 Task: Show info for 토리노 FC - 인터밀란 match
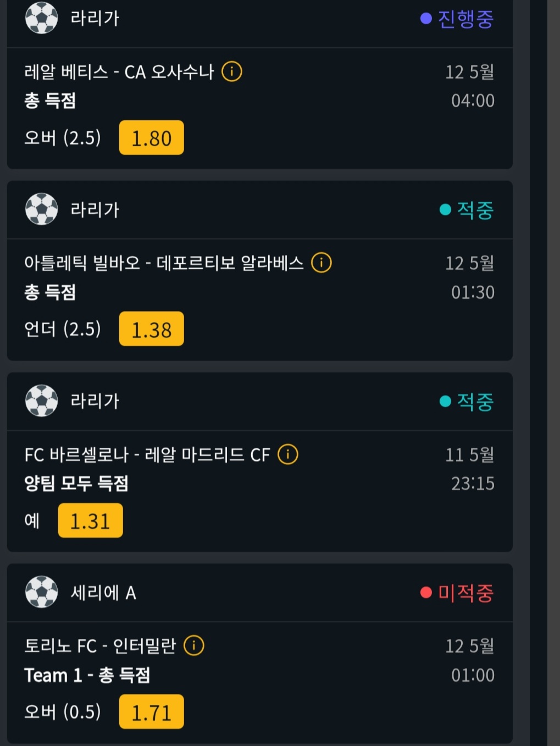point(193,645)
